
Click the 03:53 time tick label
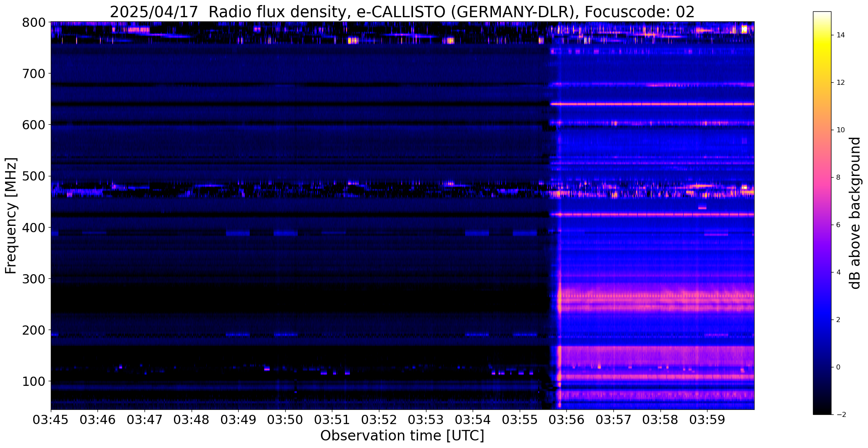pyautogui.click(x=426, y=420)
